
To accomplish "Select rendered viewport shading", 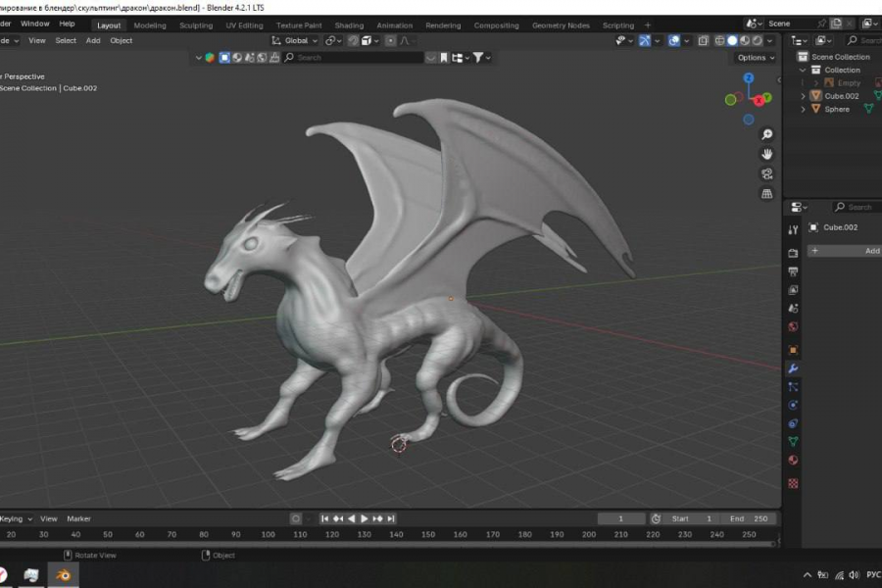I will (758, 40).
